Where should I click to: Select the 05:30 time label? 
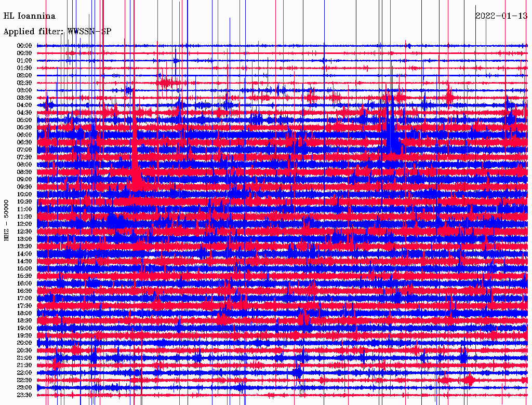click(24, 128)
